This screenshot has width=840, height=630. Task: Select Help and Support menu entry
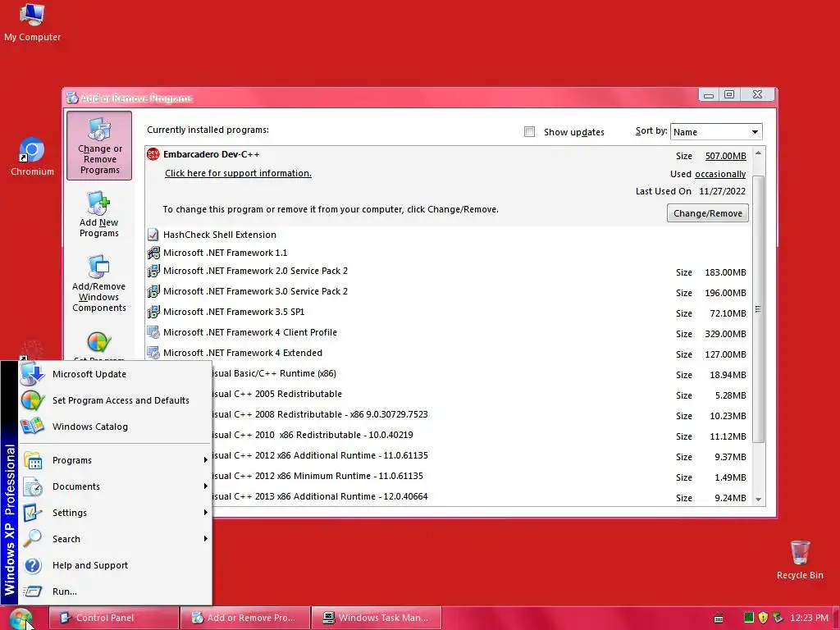point(115,565)
